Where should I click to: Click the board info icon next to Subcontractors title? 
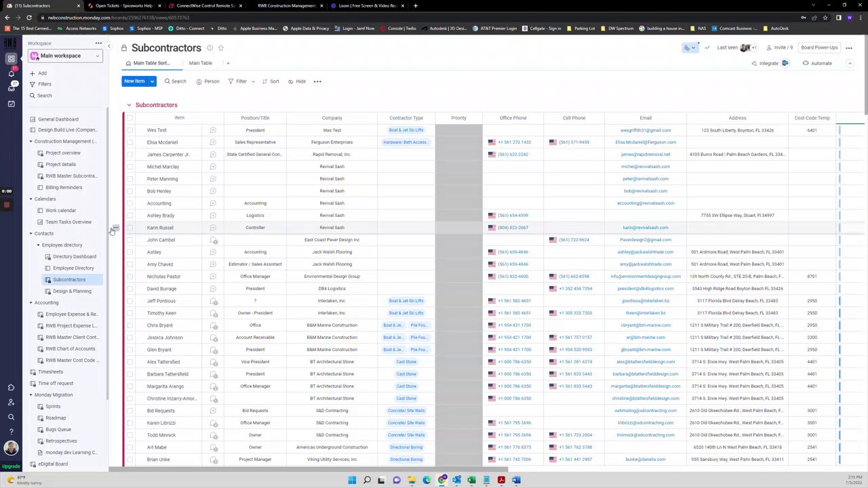(x=210, y=48)
